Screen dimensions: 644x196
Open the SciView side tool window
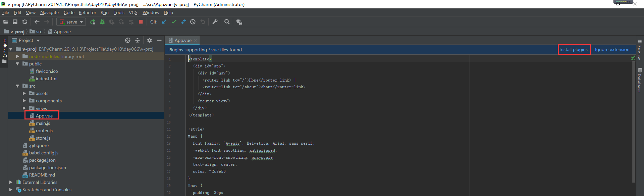640,50
